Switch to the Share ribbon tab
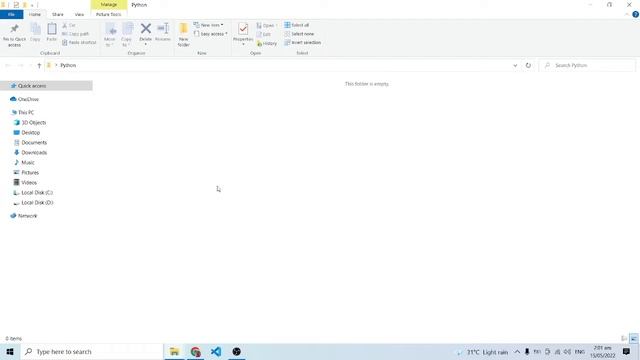The image size is (640, 360). pyautogui.click(x=58, y=14)
